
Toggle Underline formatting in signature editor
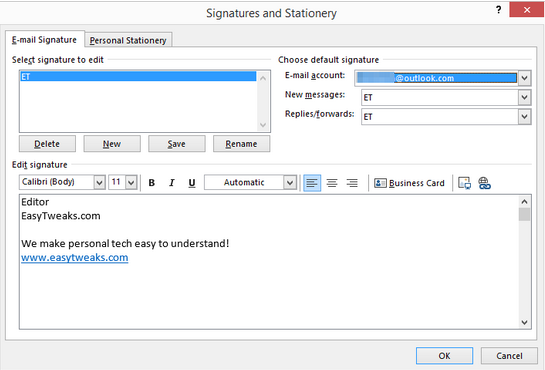tap(192, 183)
